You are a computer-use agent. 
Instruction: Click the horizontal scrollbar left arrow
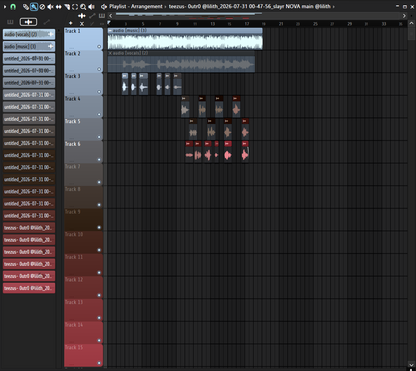tap(111, 16)
